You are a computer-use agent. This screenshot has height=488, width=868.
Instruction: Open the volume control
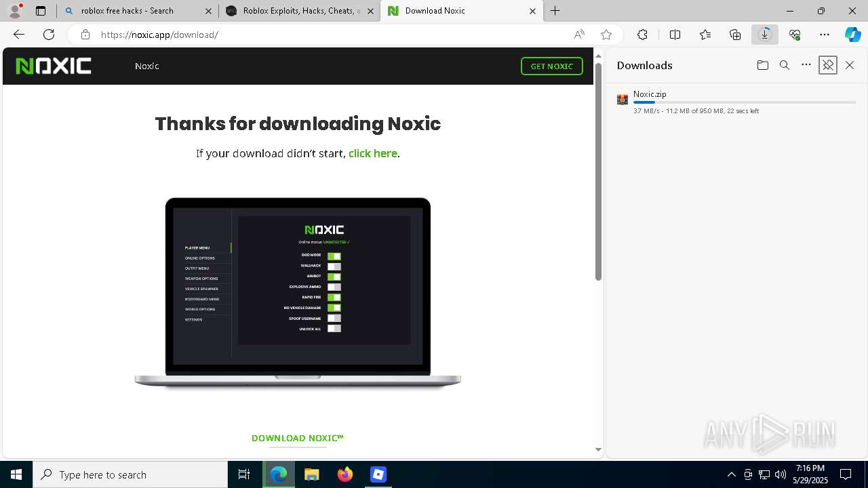point(780,474)
